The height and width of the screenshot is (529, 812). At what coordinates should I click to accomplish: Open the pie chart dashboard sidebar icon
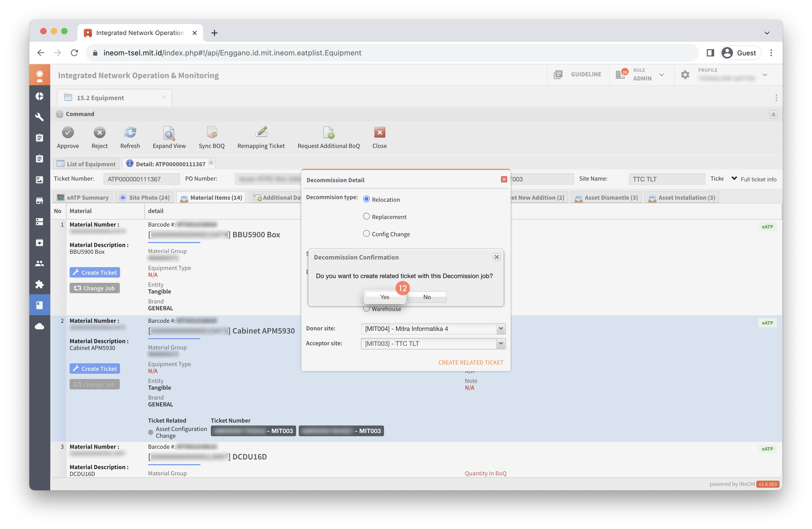40,96
